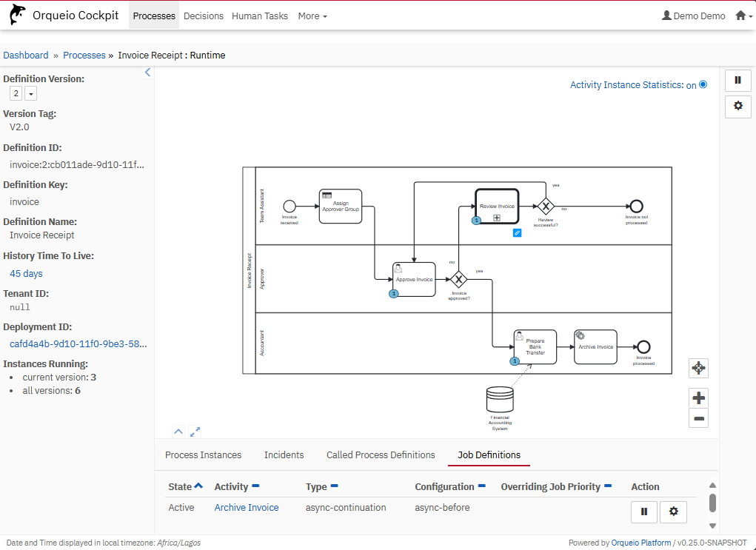Open the Incidents tab
Viewport: 756px width, 550px height.
pyautogui.click(x=284, y=455)
